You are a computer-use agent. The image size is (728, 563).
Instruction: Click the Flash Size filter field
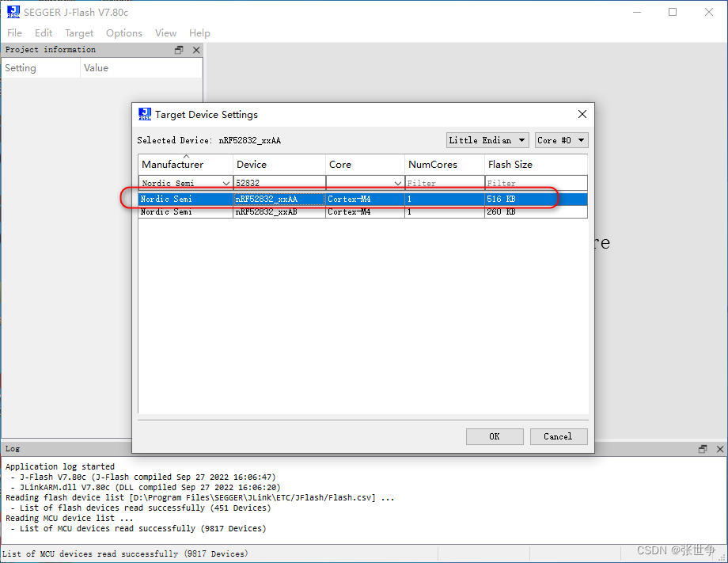536,183
